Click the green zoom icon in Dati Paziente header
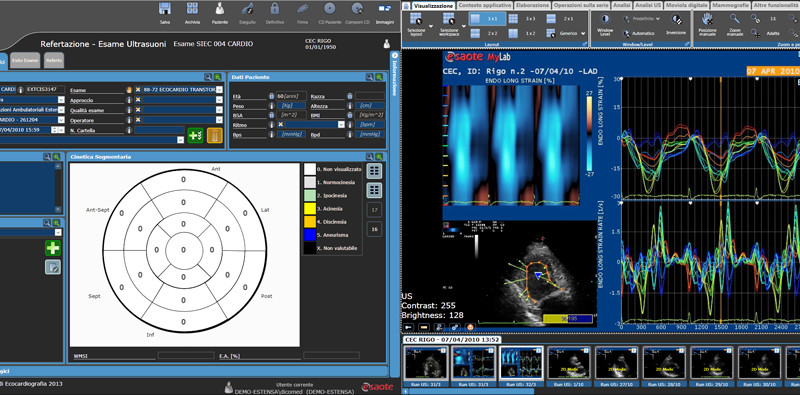800x395 pixels. (x=379, y=77)
